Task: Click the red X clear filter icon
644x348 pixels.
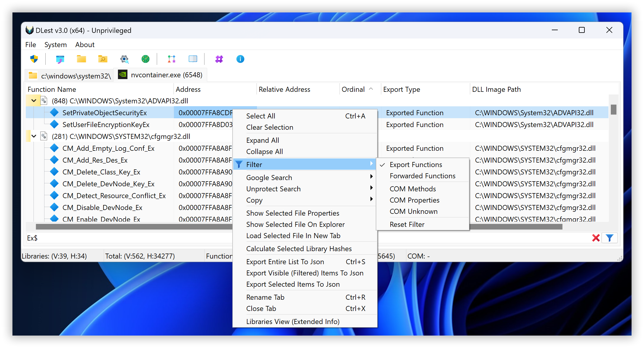Action: [596, 238]
